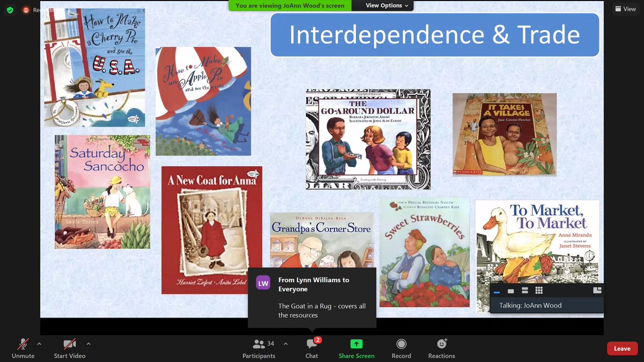644x362 pixels.
Task: Click 'The Go-Around Dollar' book cover
Action: click(x=368, y=139)
